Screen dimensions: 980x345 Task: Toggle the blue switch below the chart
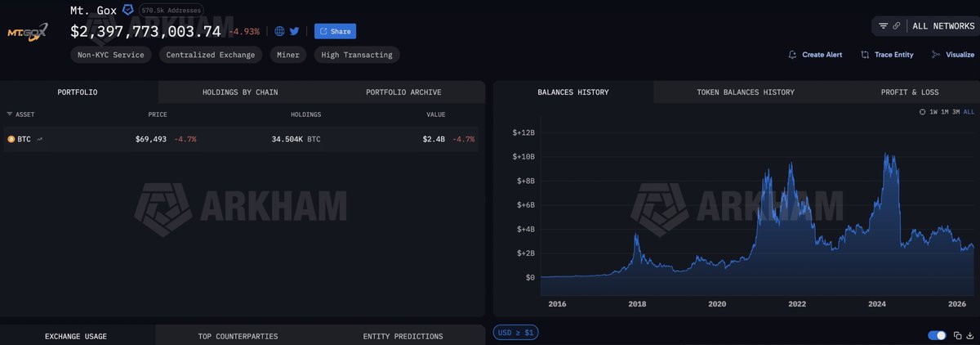coord(937,335)
